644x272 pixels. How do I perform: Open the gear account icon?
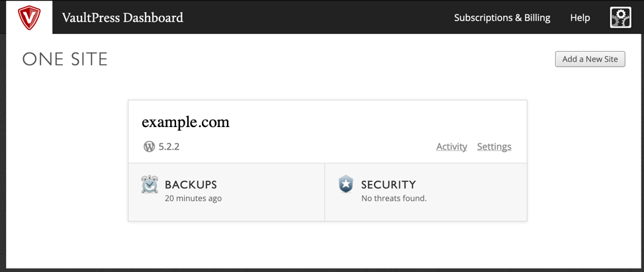click(620, 18)
